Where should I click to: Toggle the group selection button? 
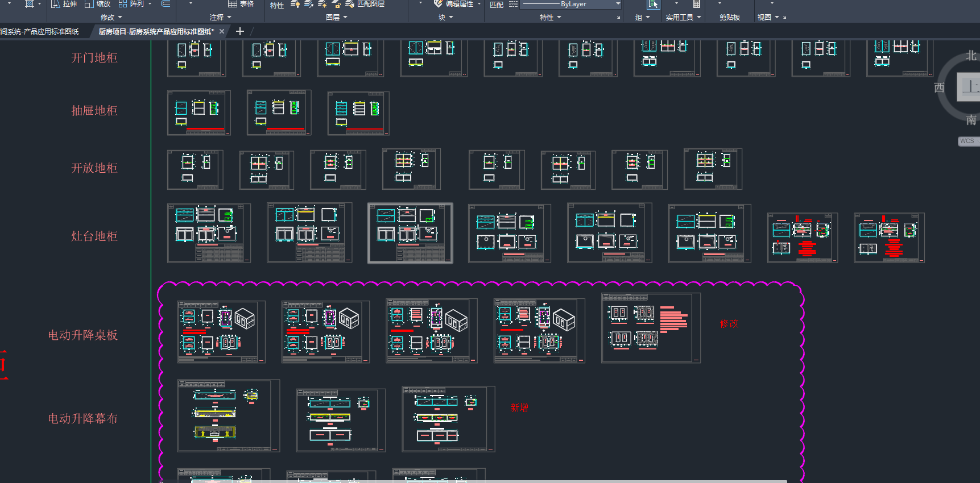click(x=653, y=5)
